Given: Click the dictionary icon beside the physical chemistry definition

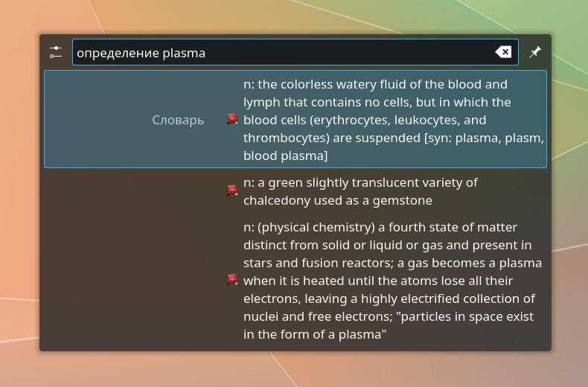Looking at the screenshot, I should coord(232,280).
